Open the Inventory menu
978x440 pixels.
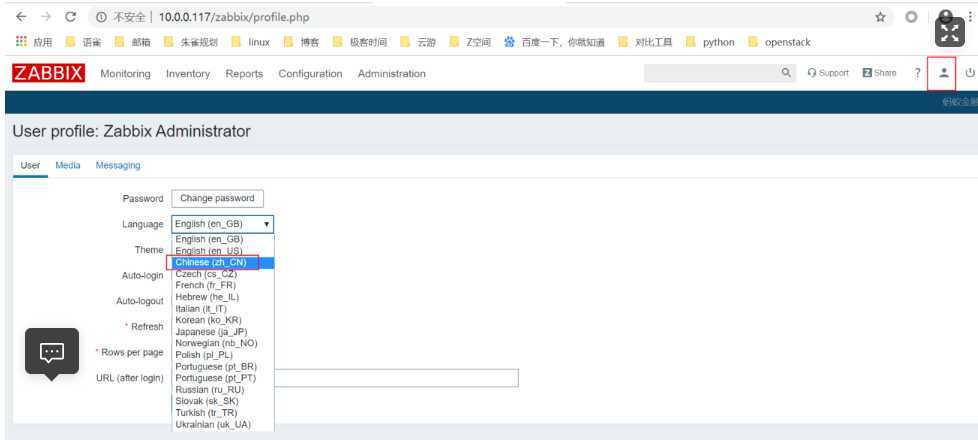tap(188, 74)
